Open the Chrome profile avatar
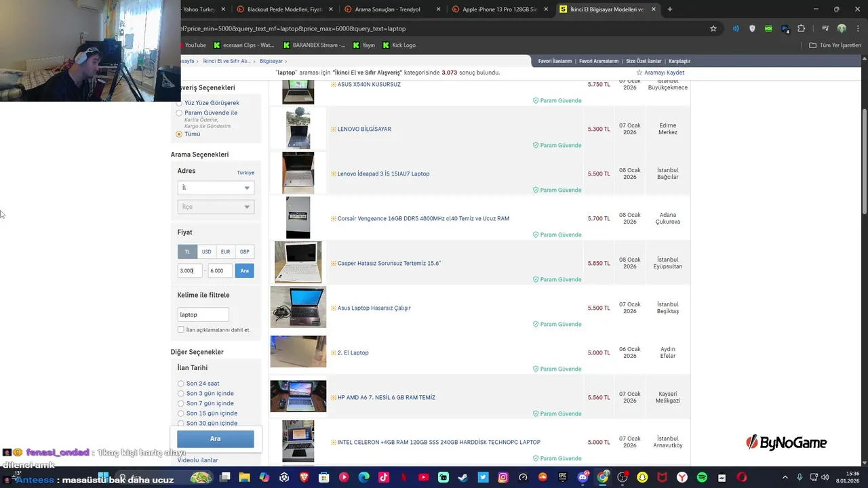 pos(842,28)
